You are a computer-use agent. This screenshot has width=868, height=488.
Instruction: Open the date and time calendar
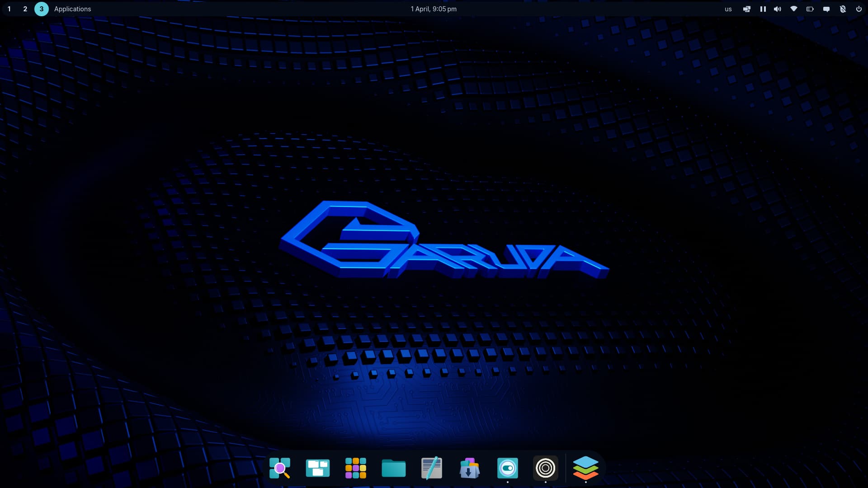pos(434,9)
